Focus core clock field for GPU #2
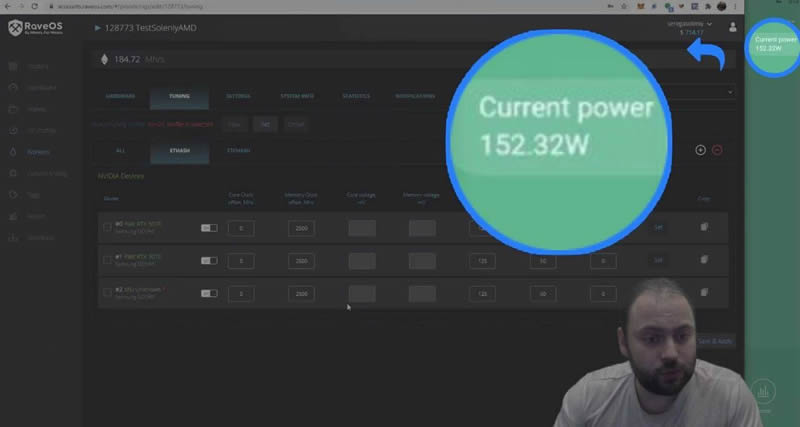This screenshot has width=800, height=427. [241, 293]
